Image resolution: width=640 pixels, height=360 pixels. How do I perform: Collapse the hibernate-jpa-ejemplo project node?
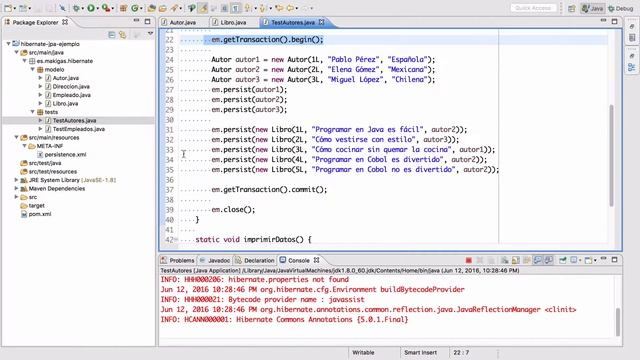tap(8, 44)
